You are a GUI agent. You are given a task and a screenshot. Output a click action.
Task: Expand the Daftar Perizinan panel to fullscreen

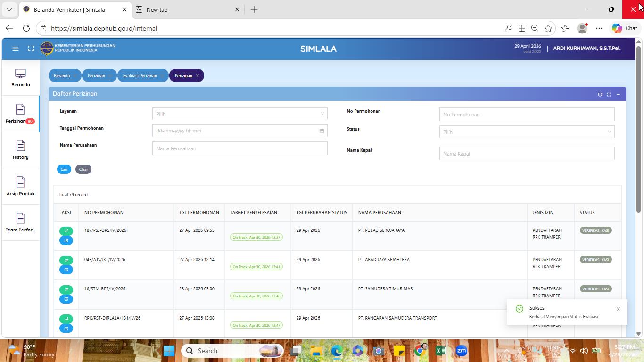[609, 94]
